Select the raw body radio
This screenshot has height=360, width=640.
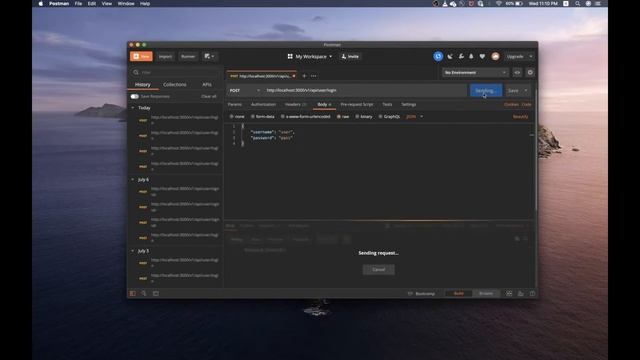338,117
